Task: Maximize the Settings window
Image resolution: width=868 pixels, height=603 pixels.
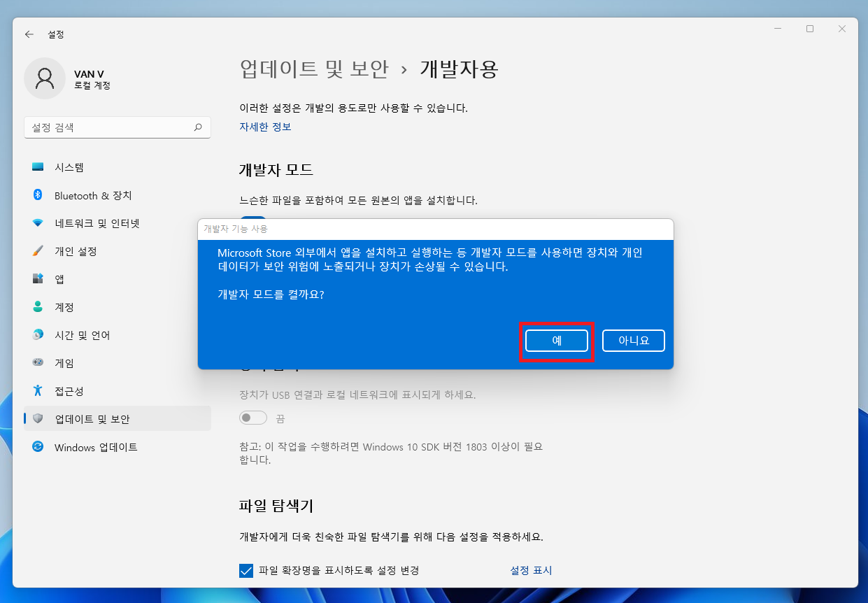Action: [x=810, y=29]
